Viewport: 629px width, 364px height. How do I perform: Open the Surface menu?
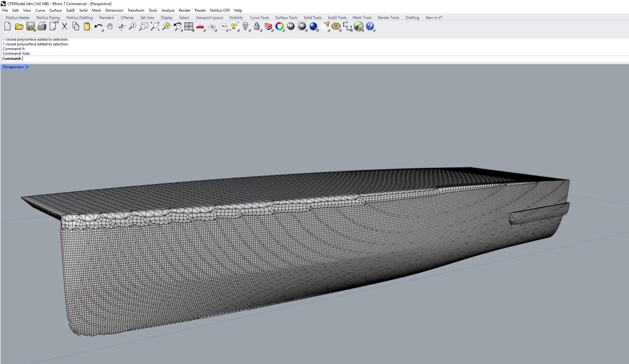[x=56, y=10]
